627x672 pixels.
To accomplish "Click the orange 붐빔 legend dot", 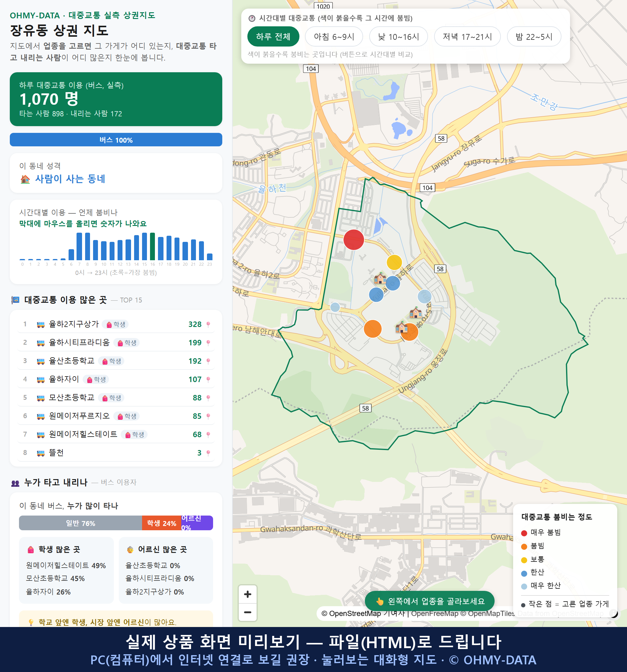I will 524,546.
